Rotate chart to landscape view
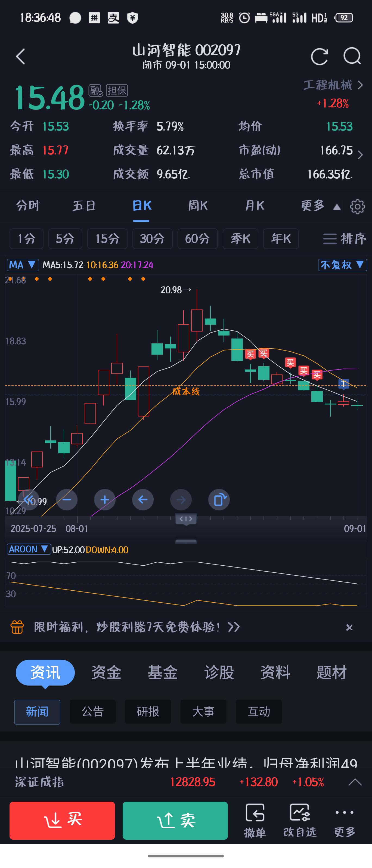This screenshot has height=868, width=372. 219,499
